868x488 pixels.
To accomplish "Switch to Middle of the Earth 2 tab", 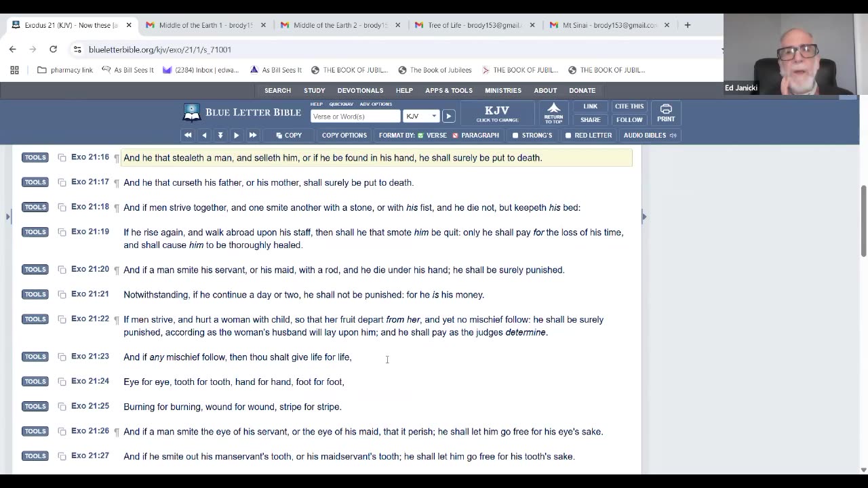I will pyautogui.click(x=338, y=25).
